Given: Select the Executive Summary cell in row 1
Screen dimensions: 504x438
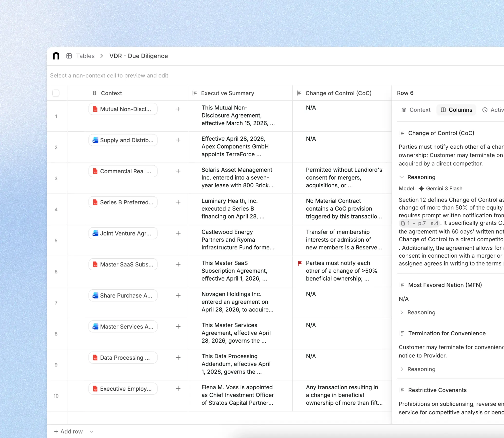Looking at the screenshot, I should [240, 116].
